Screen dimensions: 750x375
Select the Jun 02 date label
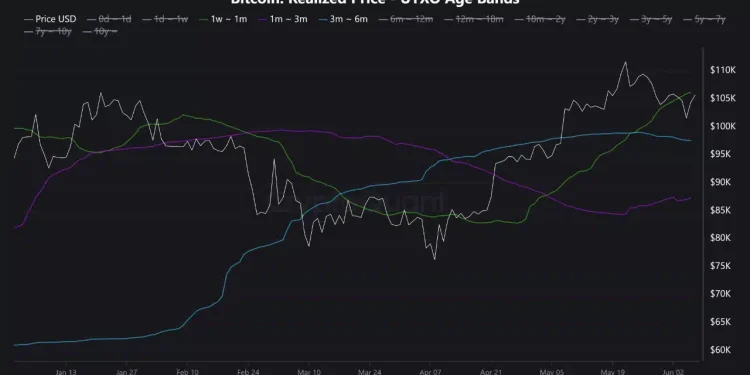[673, 372]
